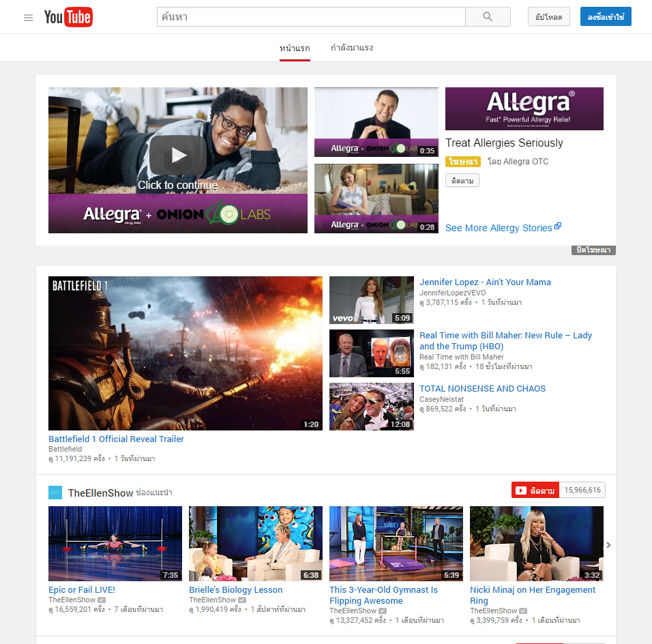Click the อัปโหลด upload button
652x644 pixels.
click(548, 17)
